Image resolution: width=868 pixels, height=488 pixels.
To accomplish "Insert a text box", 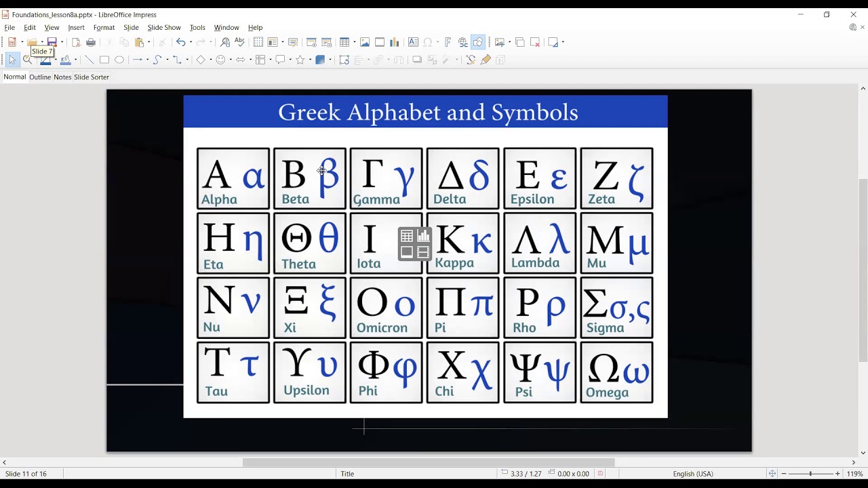I will 413,42.
